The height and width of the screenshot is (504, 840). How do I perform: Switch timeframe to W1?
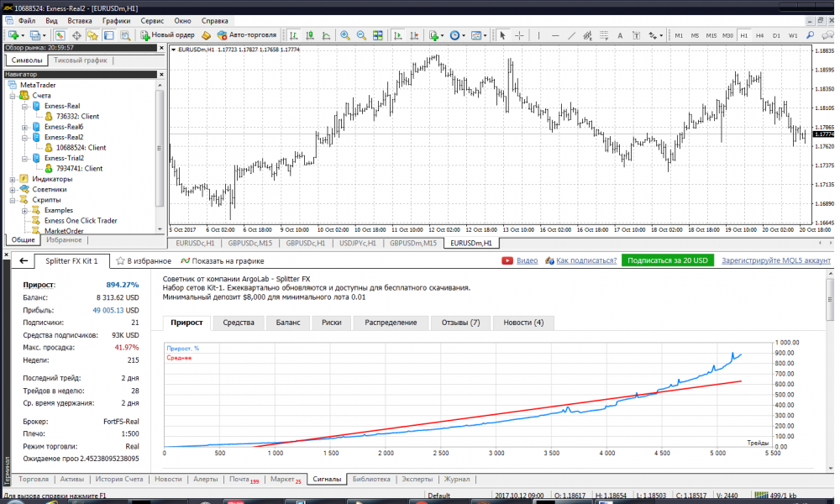(793, 35)
